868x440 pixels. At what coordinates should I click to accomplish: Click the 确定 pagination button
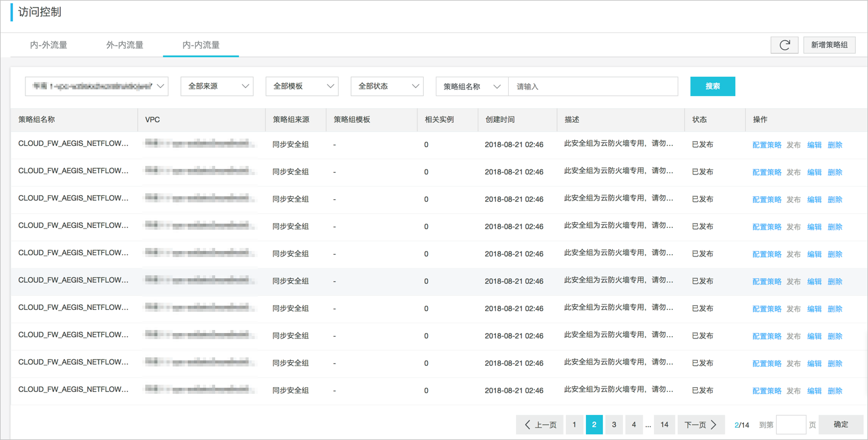(x=841, y=425)
